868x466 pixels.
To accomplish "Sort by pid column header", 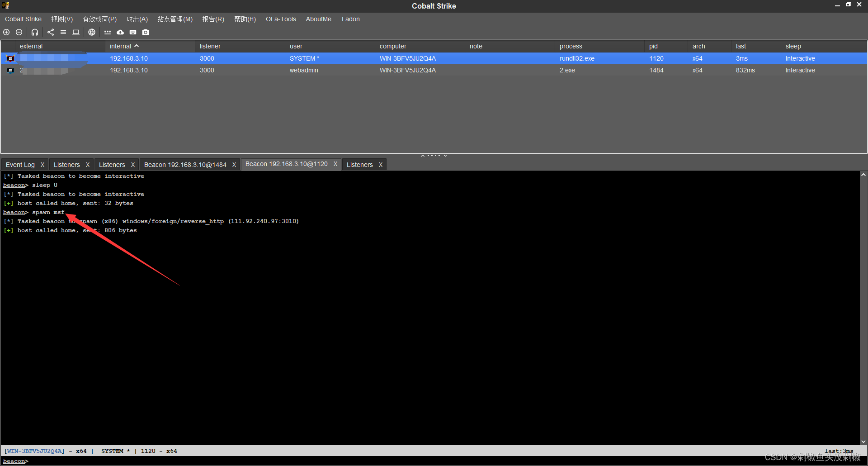I will [666, 46].
